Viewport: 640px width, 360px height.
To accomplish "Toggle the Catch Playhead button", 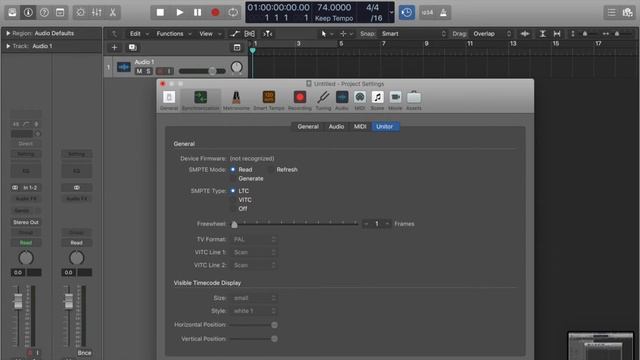I will [x=267, y=33].
